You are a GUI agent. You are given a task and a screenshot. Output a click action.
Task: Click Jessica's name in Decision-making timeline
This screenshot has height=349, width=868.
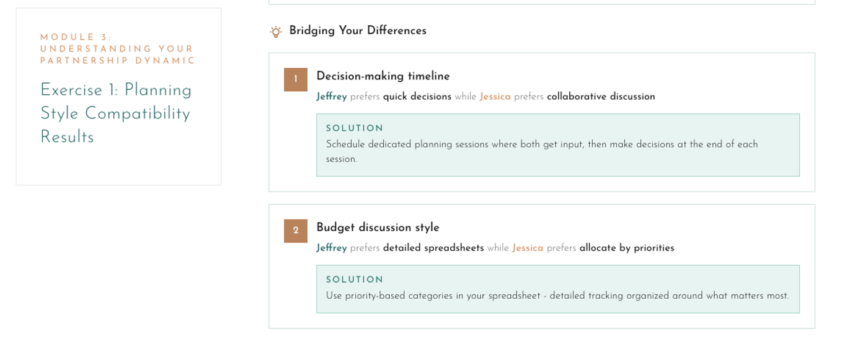pos(495,96)
